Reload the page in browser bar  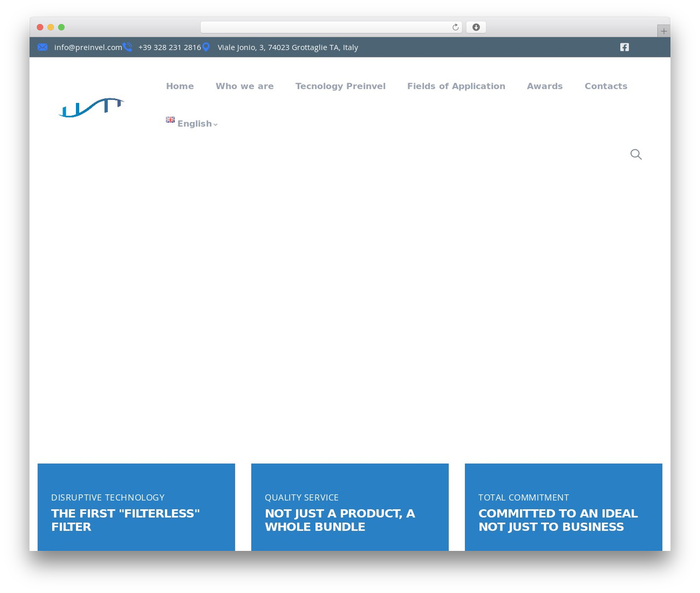[456, 27]
